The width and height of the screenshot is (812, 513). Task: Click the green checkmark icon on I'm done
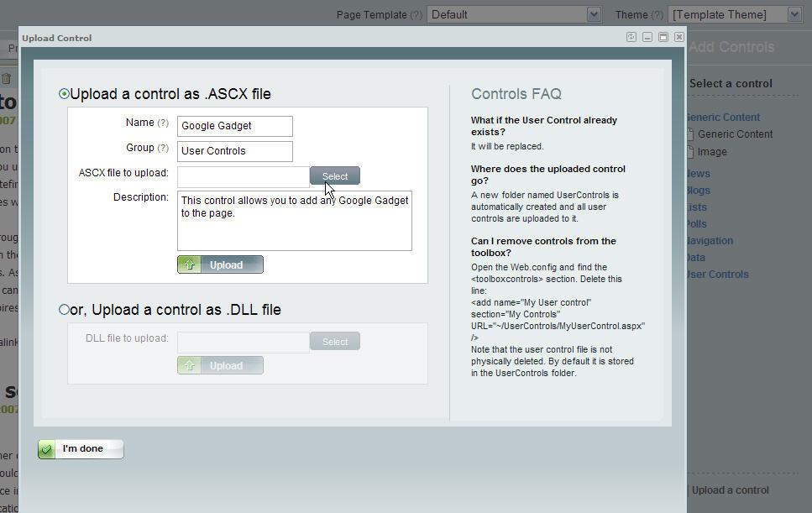tap(46, 449)
